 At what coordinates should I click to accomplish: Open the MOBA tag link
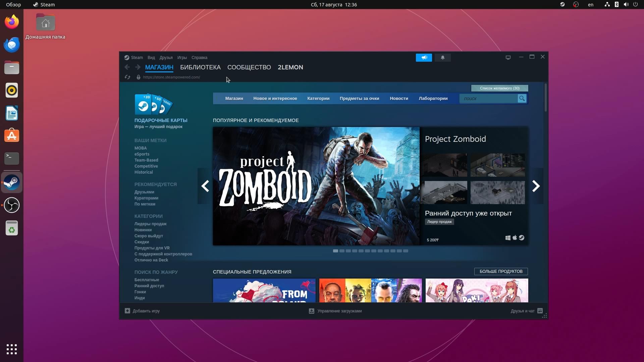pyautogui.click(x=141, y=148)
